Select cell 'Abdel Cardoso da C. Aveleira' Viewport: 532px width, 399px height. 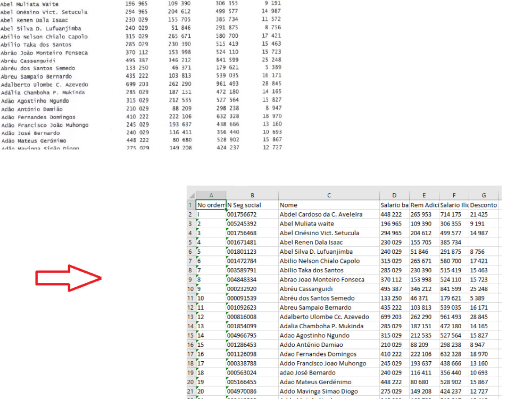tap(329, 214)
